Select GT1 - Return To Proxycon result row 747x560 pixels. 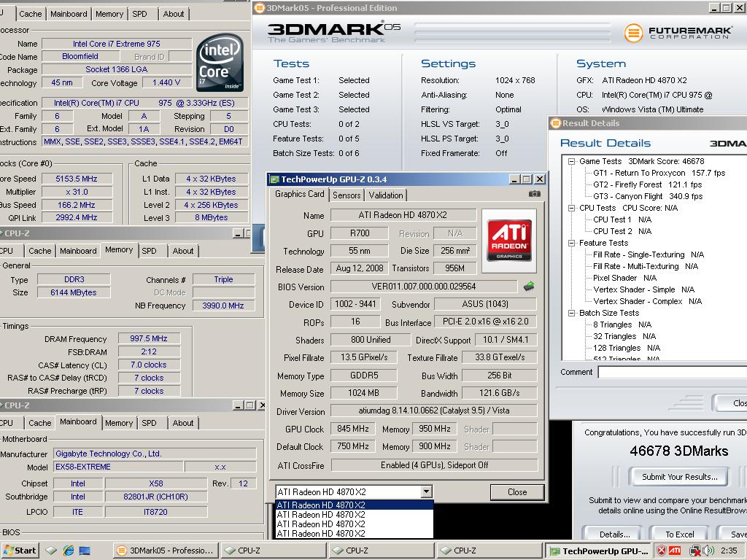[659, 173]
